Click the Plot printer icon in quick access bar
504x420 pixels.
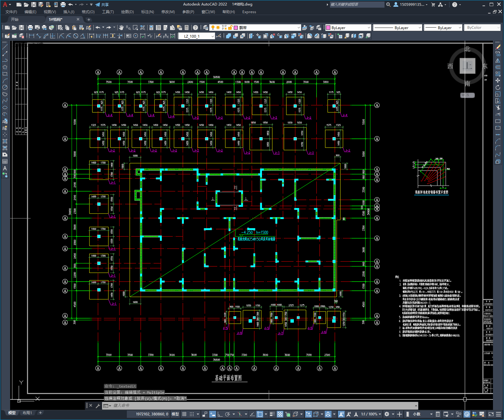click(x=63, y=5)
